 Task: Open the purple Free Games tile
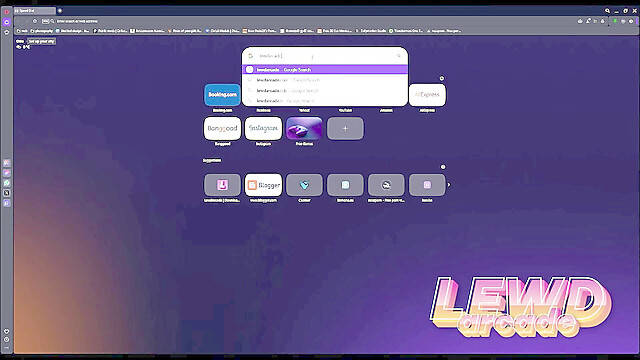pyautogui.click(x=304, y=129)
